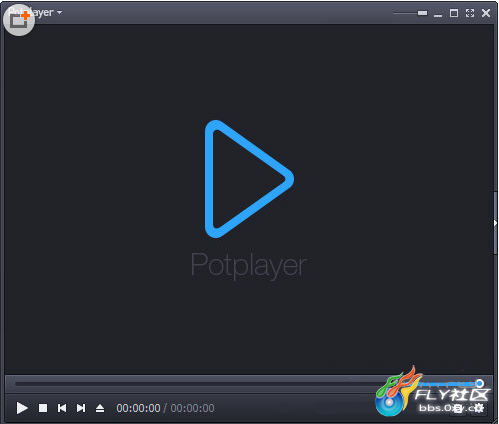
Task: Click the total duration 00:00:00 display
Action: 193,408
